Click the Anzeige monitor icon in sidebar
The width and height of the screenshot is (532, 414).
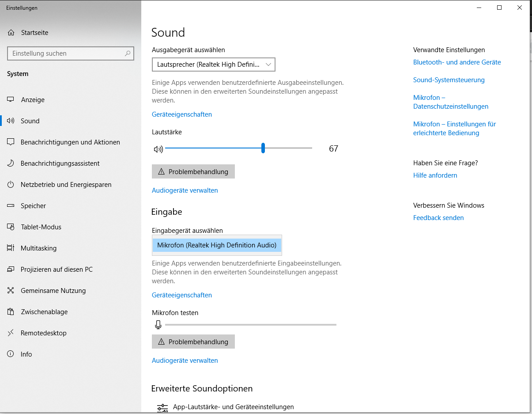click(x=11, y=100)
